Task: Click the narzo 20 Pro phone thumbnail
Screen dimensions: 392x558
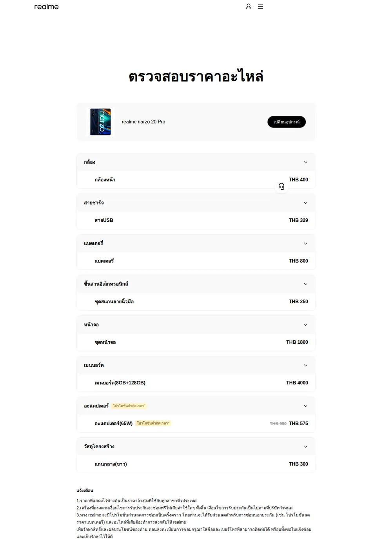Action: (100, 122)
